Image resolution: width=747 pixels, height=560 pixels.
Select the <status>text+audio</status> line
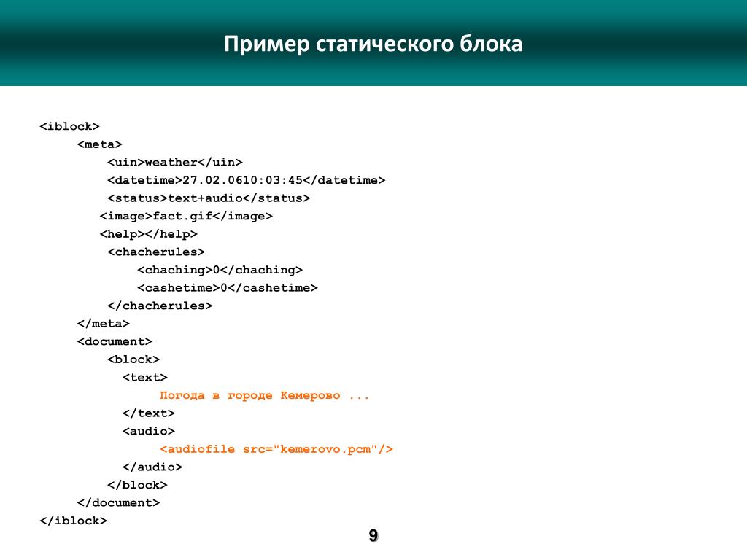click(x=209, y=198)
